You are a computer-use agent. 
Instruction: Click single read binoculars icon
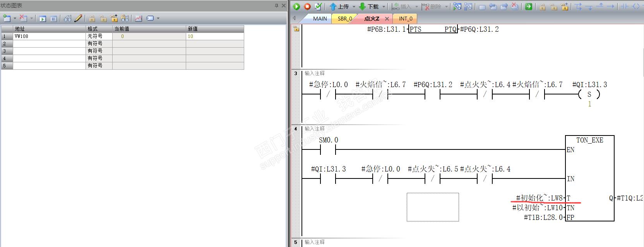pyautogui.click(x=68, y=18)
